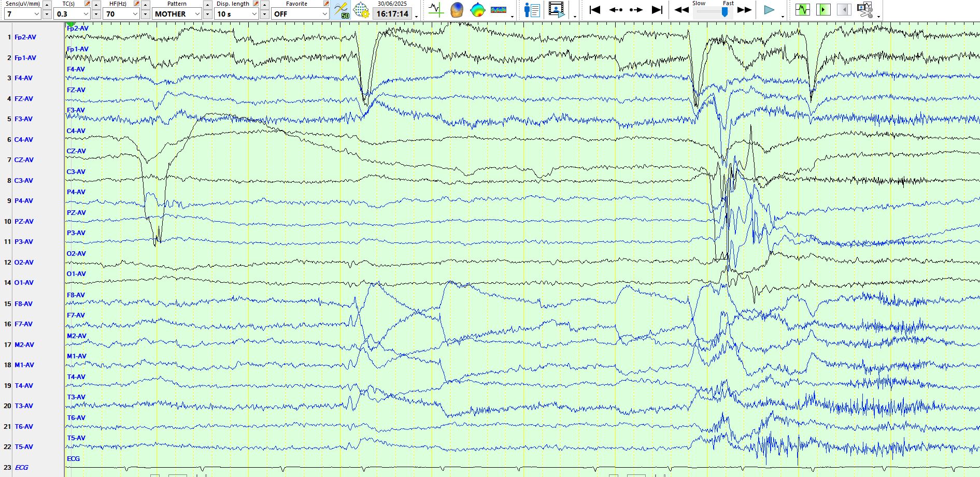The image size is (980, 477).
Task: Open the HF(Hz) dropdown showing 70
Action: pos(121,14)
